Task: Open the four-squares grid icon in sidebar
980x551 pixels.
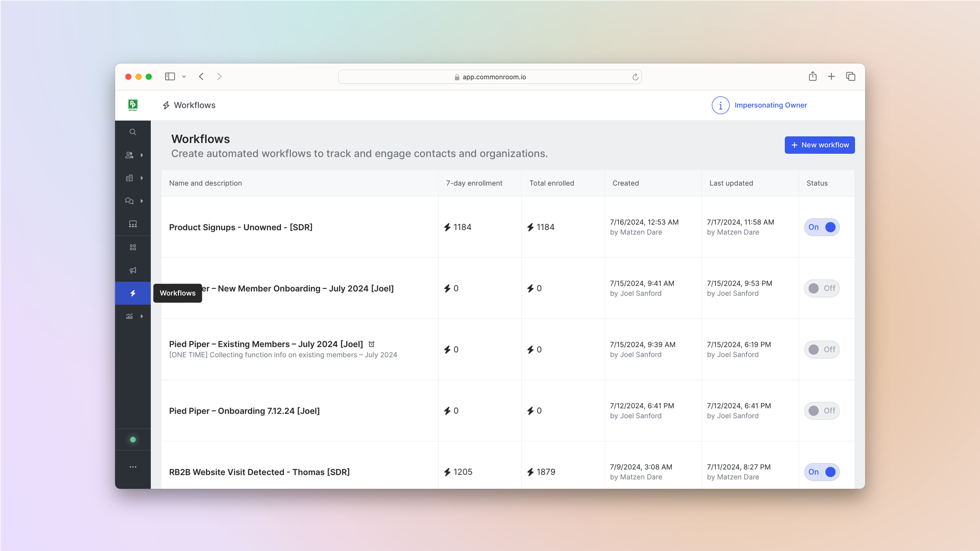Action: click(x=133, y=247)
